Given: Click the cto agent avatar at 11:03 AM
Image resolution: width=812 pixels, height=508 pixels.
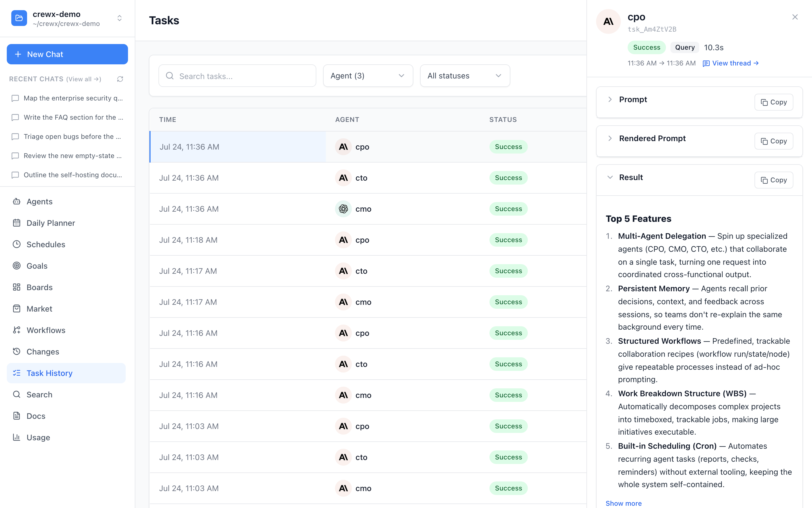Looking at the screenshot, I should tap(343, 457).
